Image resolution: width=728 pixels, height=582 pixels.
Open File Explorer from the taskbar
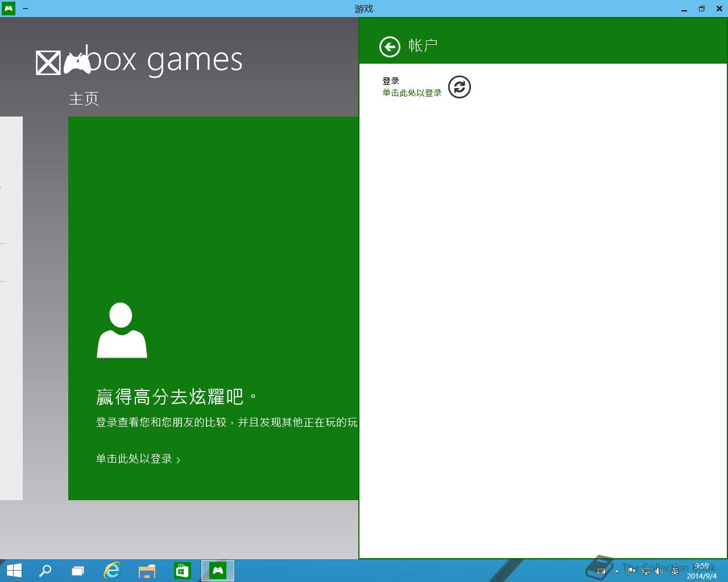(x=147, y=571)
